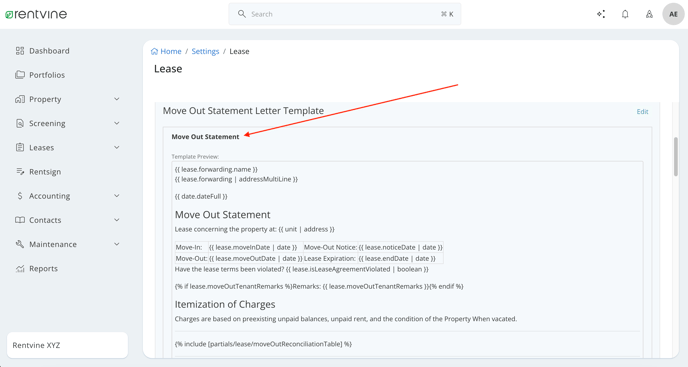
Task: Open the notifications bell
Action: pos(625,14)
